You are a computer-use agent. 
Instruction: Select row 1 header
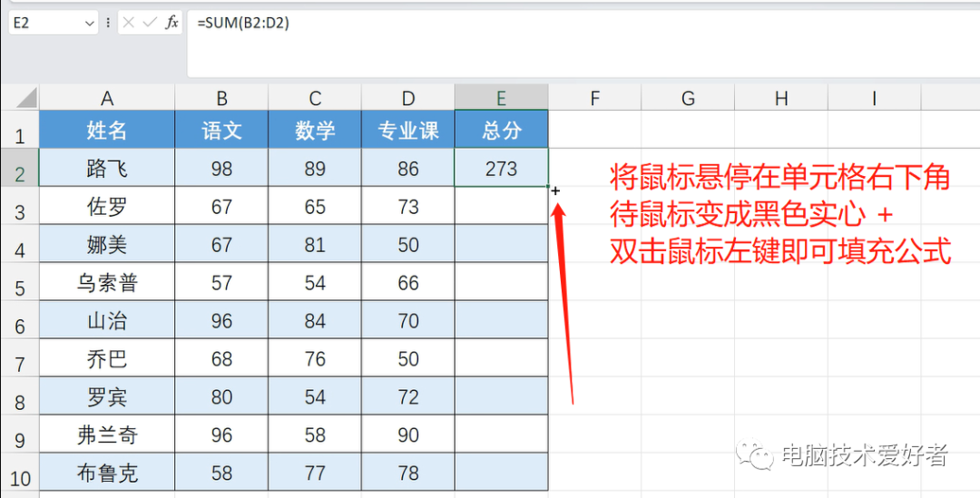coord(19,130)
